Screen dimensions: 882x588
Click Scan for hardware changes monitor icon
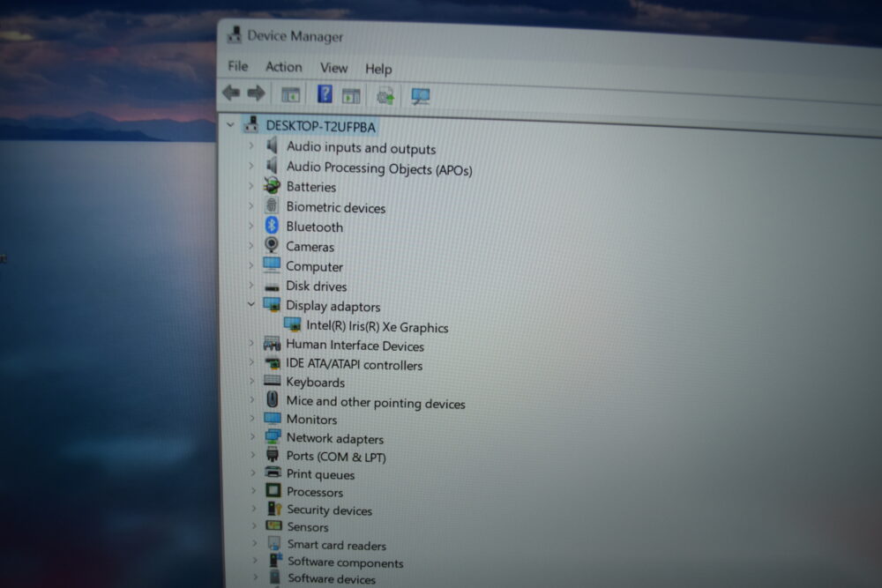pos(420,97)
